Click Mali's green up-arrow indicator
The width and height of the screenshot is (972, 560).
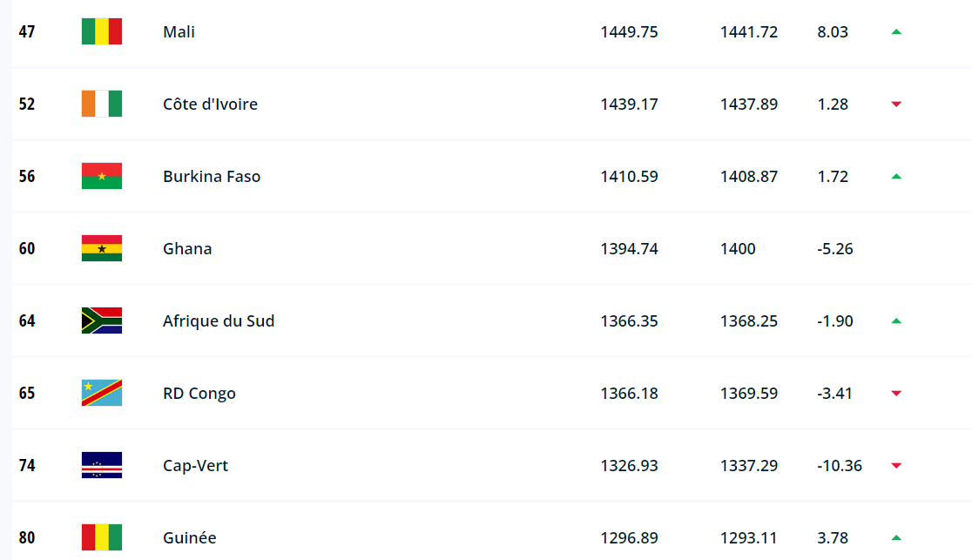[x=896, y=32]
